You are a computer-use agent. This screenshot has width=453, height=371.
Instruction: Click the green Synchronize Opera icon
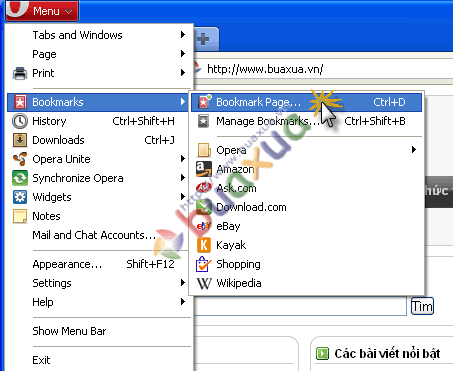20,178
